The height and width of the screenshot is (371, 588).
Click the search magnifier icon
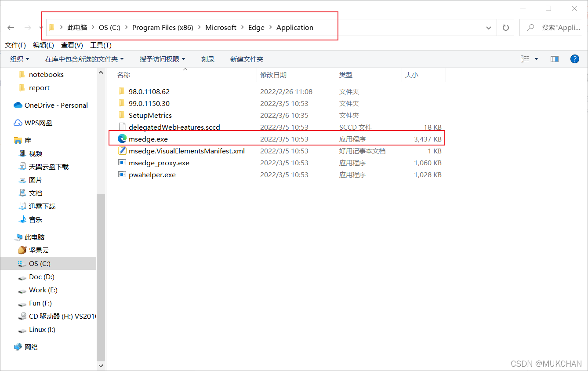tap(531, 27)
